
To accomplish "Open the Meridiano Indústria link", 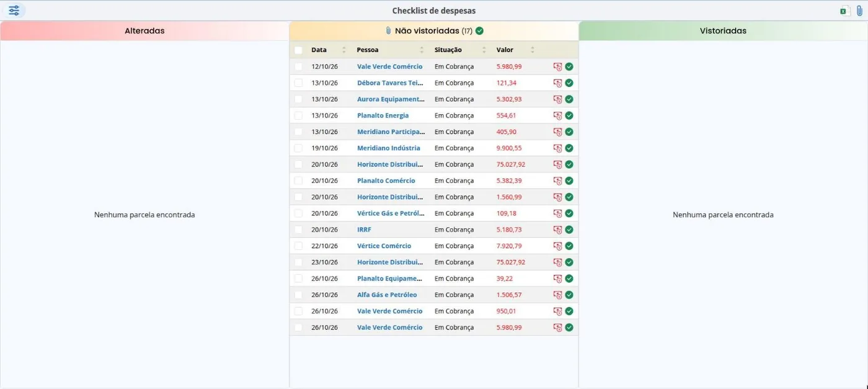I will (389, 148).
